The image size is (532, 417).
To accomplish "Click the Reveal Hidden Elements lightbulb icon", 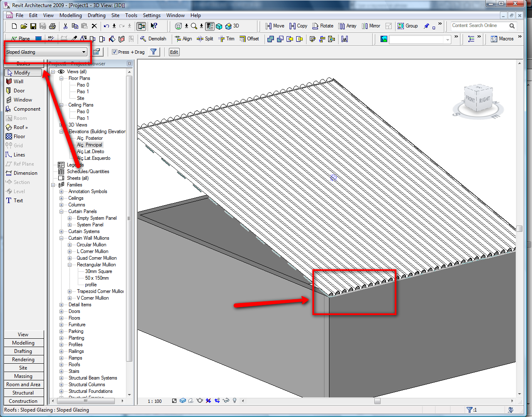I will [x=235, y=401].
